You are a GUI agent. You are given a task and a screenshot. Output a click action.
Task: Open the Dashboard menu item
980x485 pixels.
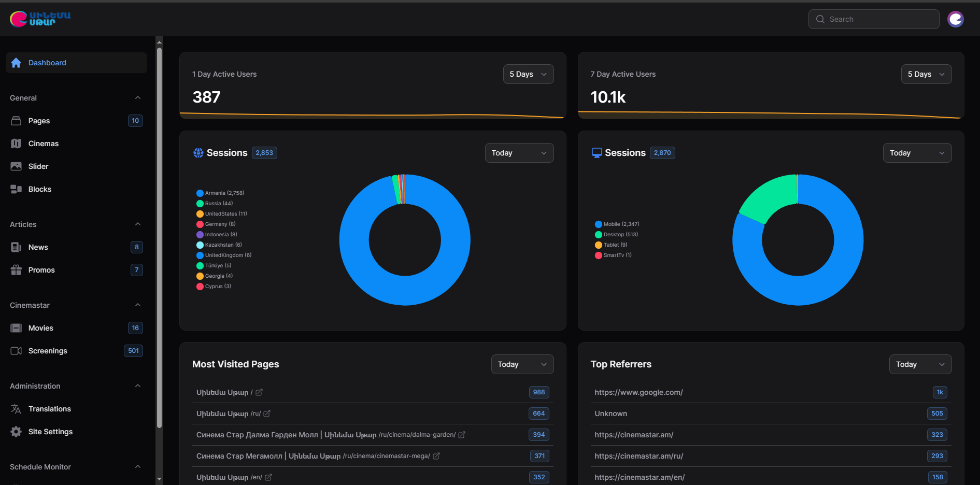coord(76,63)
